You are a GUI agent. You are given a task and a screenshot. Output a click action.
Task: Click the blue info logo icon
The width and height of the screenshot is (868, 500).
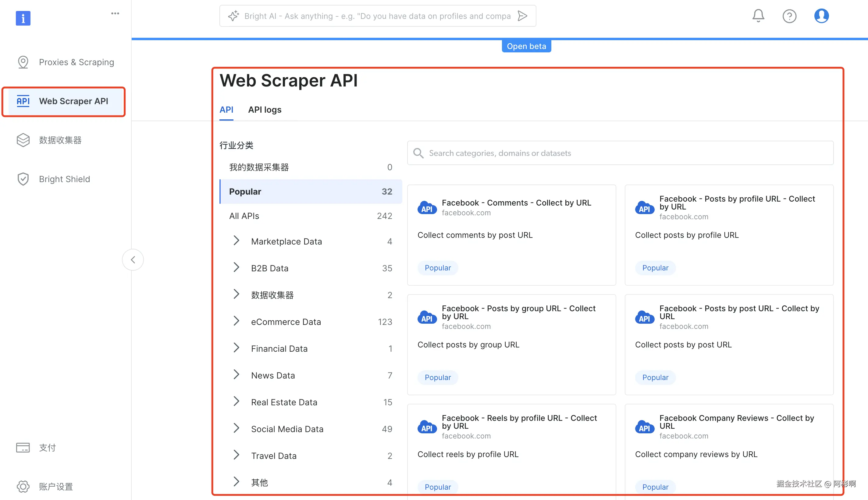pos(23,18)
